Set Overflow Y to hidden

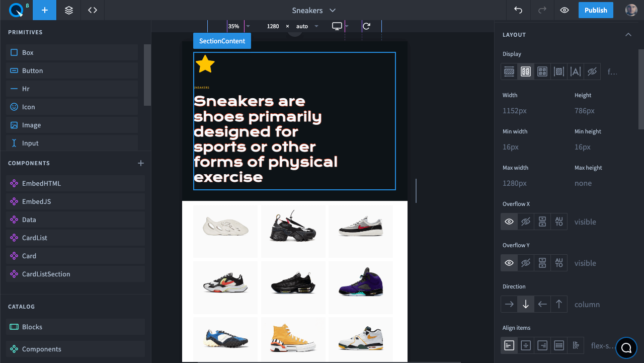(x=526, y=263)
